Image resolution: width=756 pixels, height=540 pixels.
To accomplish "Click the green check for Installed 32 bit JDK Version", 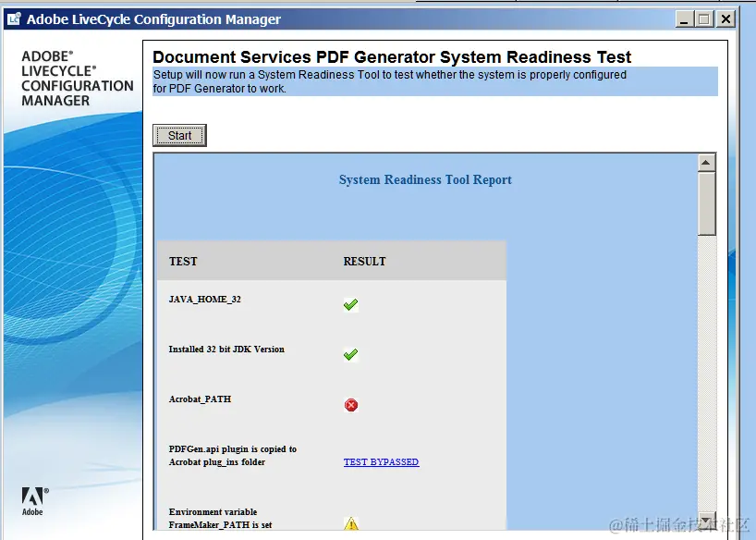I will [x=350, y=355].
